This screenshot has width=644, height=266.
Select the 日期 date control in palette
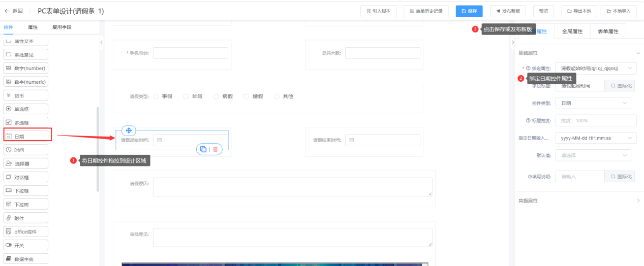click(x=26, y=136)
